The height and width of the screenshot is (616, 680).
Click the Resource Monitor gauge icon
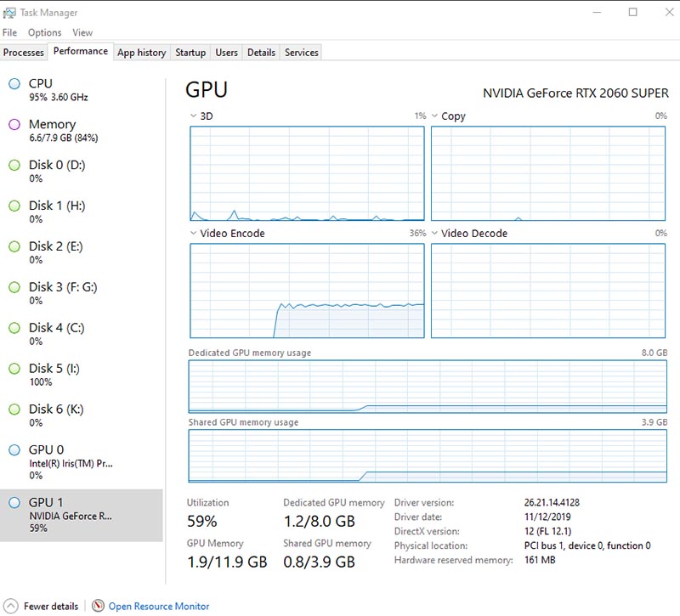tap(99, 606)
